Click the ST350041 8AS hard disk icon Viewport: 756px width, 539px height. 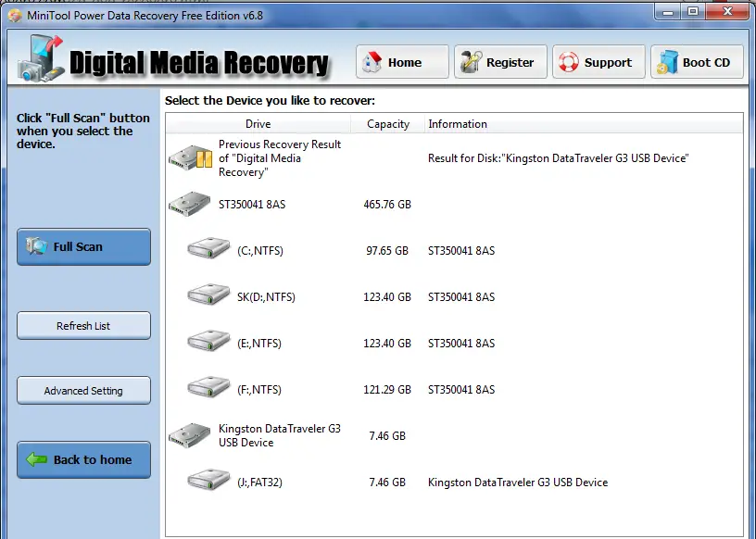point(190,204)
